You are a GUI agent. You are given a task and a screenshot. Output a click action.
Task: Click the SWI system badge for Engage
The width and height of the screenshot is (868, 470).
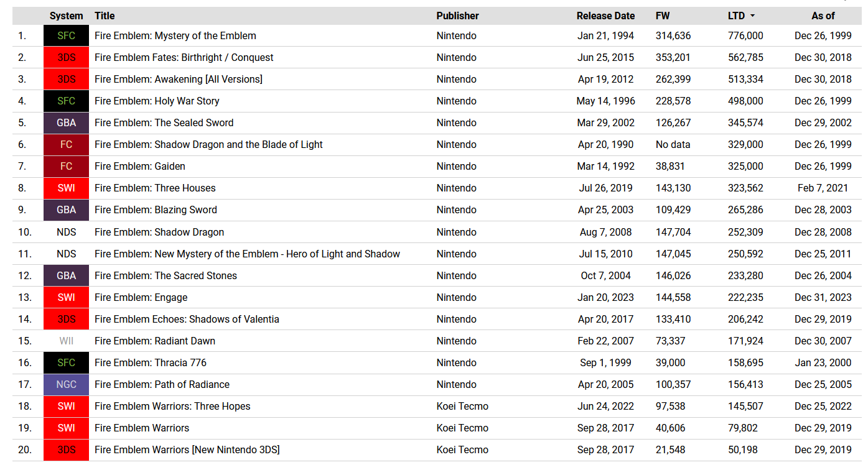[66, 298]
